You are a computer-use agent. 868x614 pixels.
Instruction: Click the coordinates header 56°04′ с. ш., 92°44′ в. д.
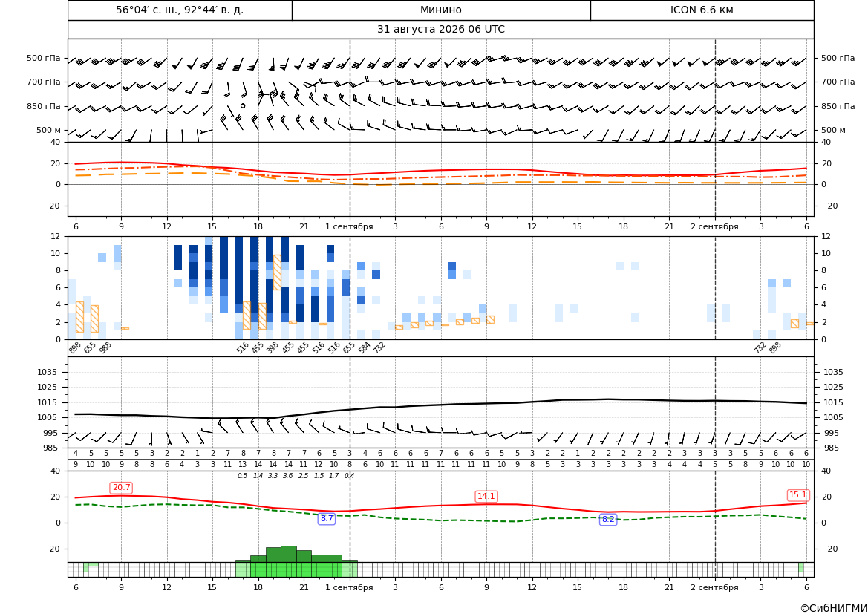point(180,10)
